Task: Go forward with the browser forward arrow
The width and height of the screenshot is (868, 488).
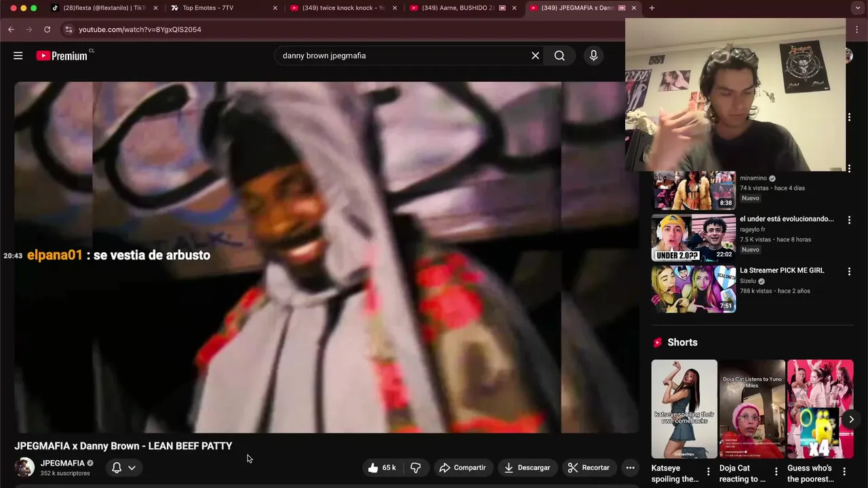Action: (x=29, y=30)
